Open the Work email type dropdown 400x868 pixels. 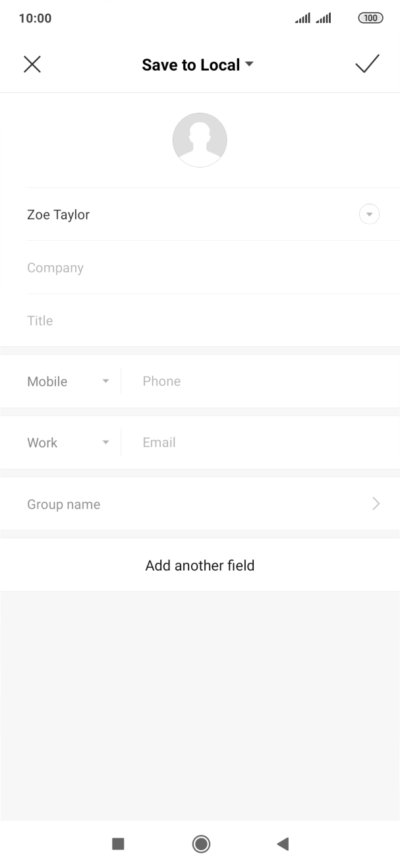point(67,443)
